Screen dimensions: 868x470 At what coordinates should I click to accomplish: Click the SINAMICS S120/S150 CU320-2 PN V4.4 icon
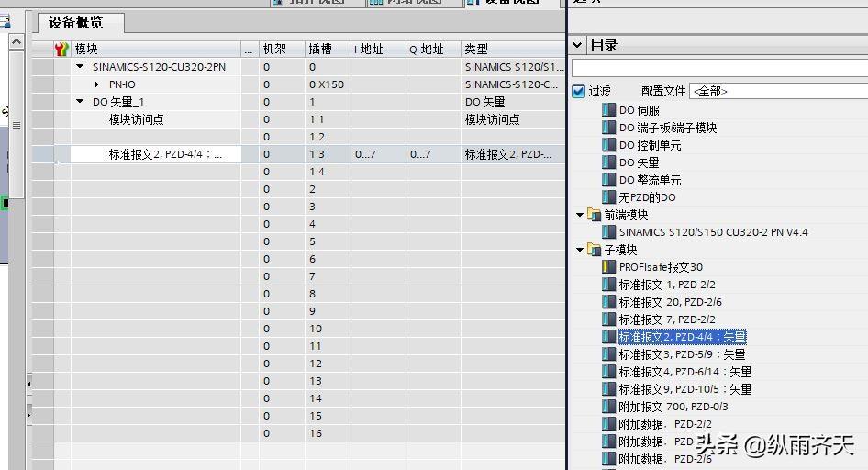tap(608, 232)
